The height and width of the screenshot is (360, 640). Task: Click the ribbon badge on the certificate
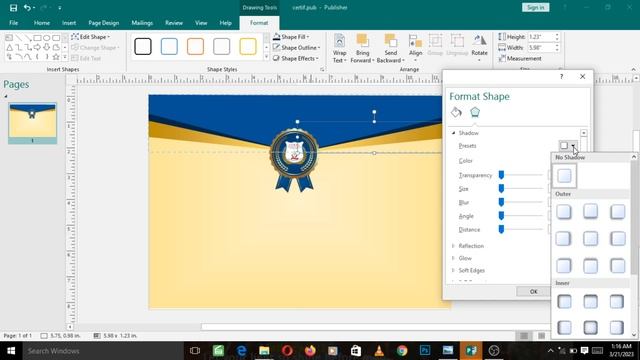pos(294,160)
